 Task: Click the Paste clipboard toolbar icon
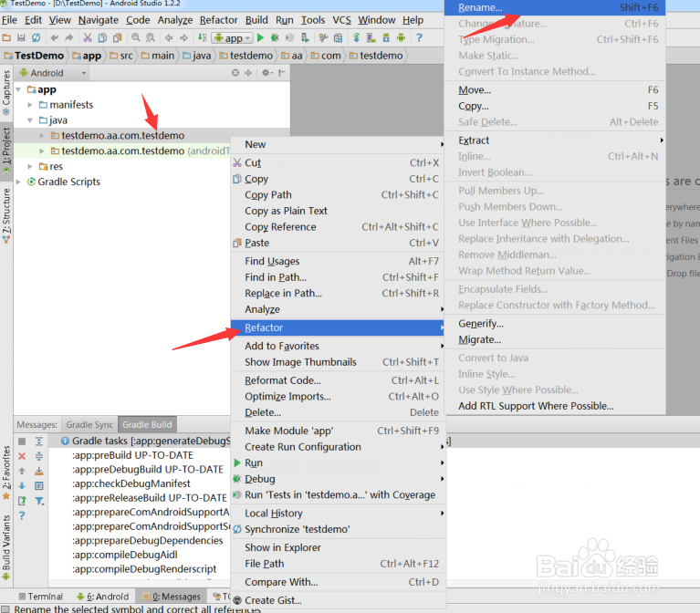tap(117, 38)
